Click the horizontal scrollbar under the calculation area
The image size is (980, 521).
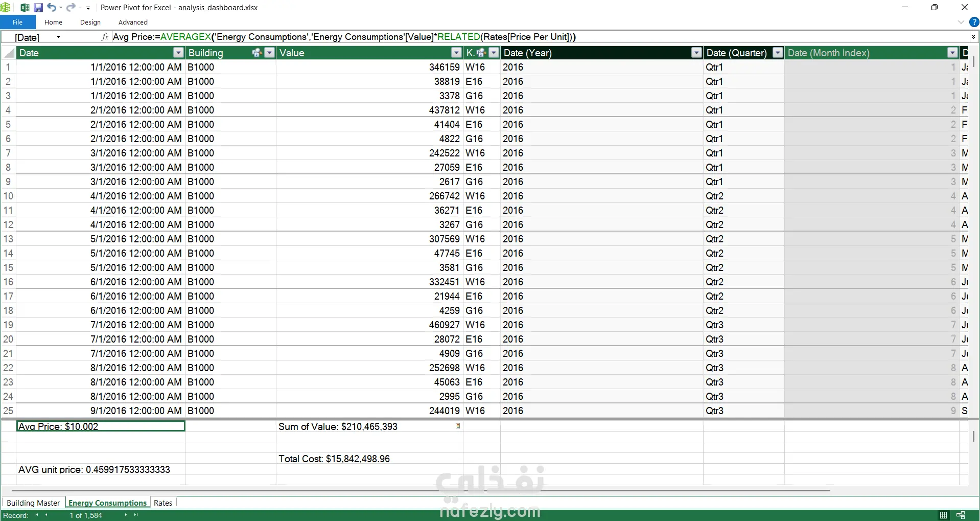(x=421, y=490)
